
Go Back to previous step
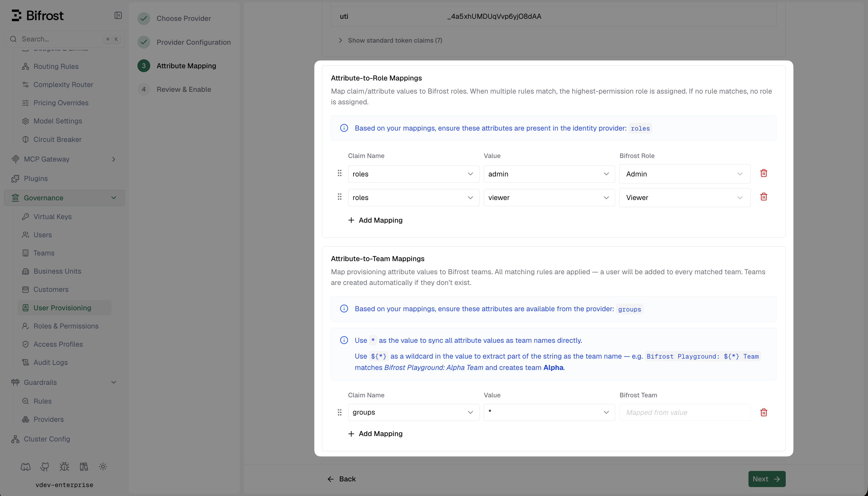click(x=342, y=479)
